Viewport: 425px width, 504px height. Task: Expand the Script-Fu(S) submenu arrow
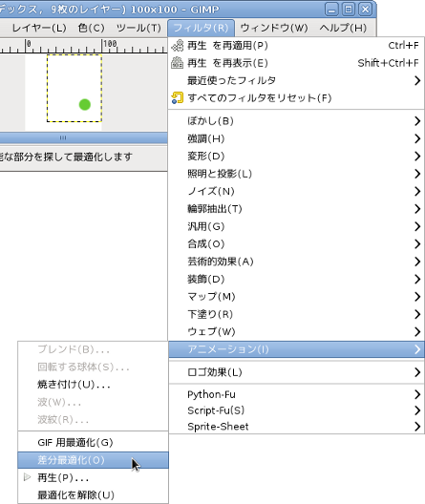[x=417, y=410]
